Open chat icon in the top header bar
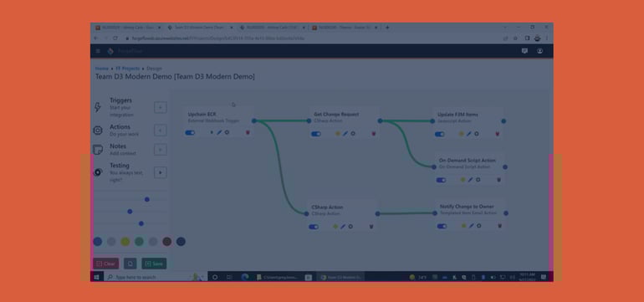This screenshot has width=644, height=302. pos(524,51)
